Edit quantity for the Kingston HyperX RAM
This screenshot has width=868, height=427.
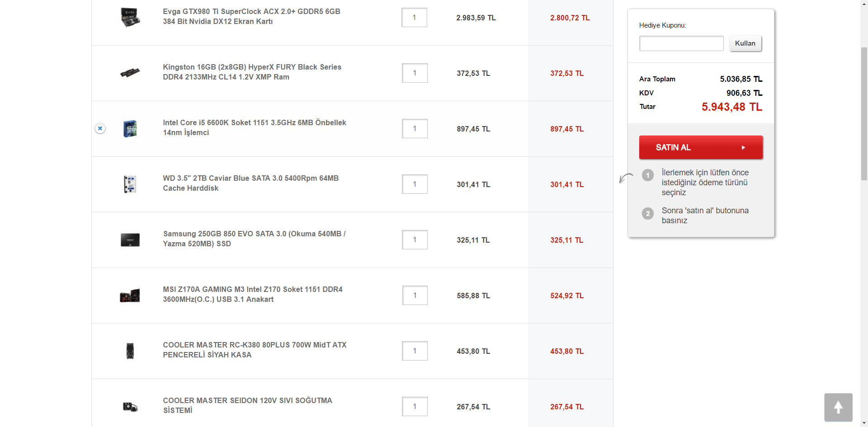click(415, 73)
